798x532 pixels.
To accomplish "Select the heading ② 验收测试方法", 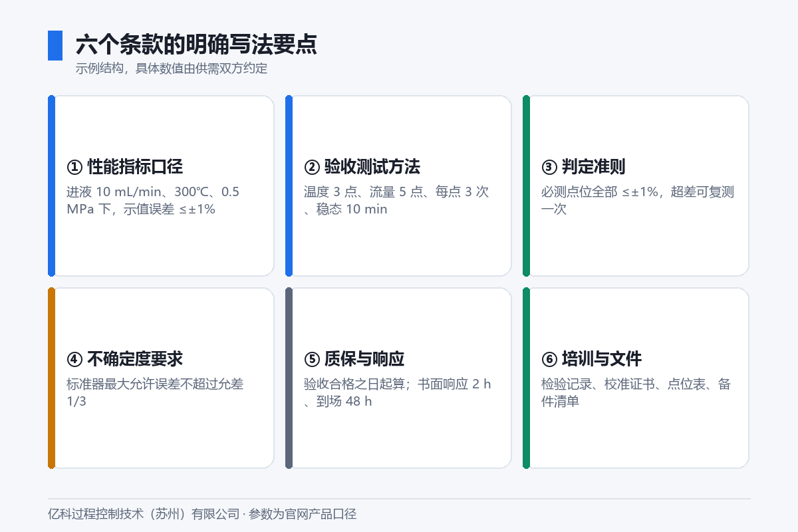I will (362, 166).
